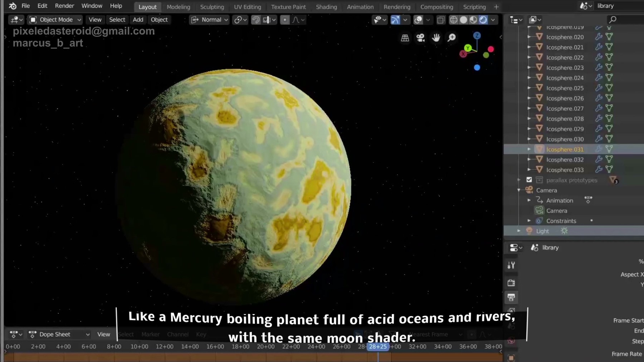Open proportional editing falloff dropdown
Screen dimensions: 644x362
[298, 20]
